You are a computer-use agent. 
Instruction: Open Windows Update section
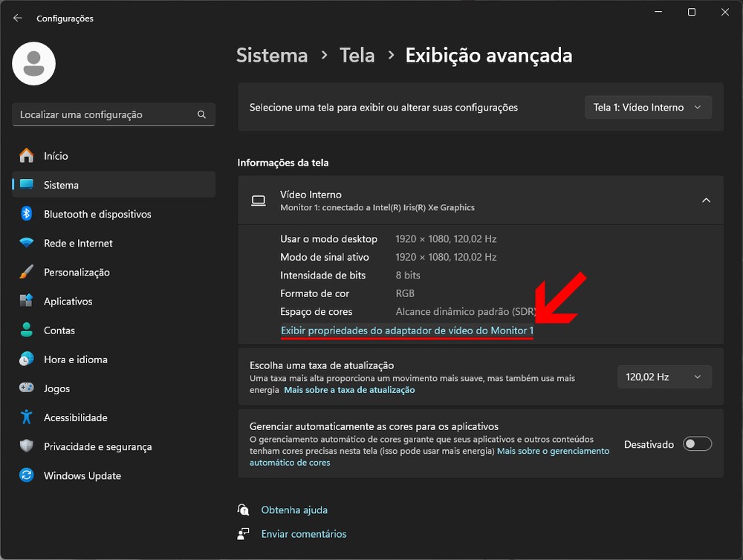tap(82, 475)
